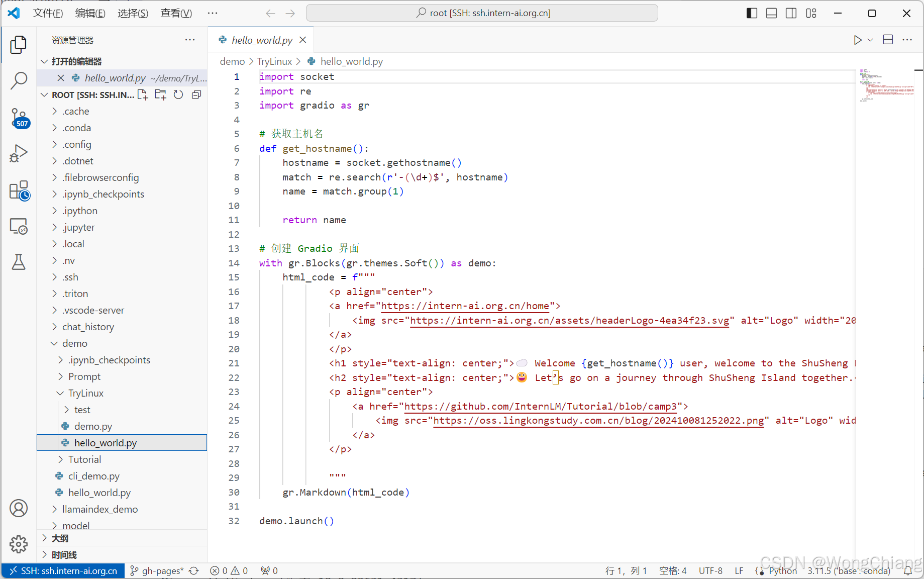Toggle secondary side bar visibility

click(x=791, y=13)
